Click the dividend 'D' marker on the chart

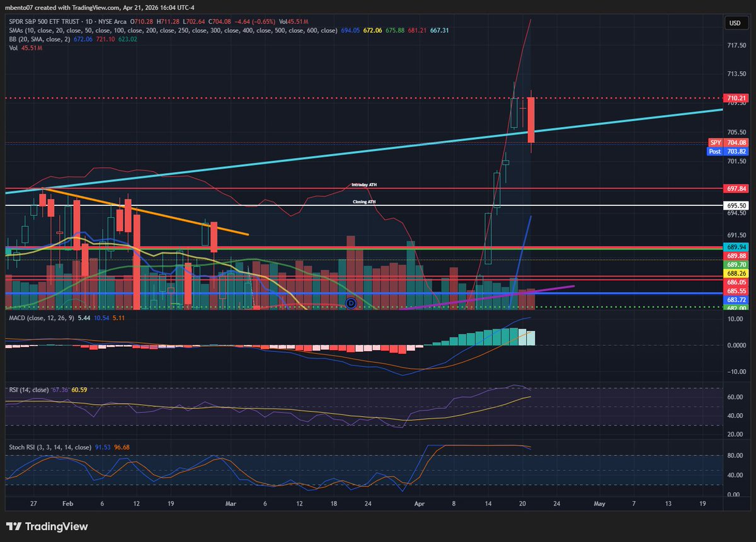tap(351, 303)
